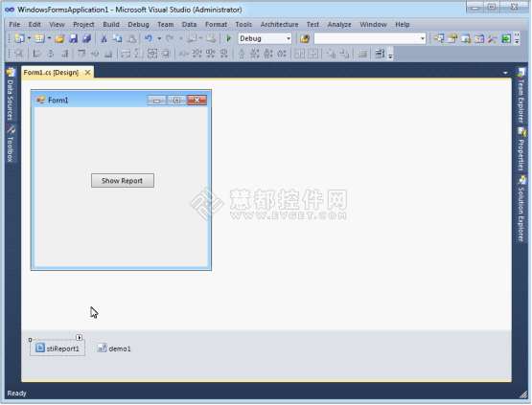The height and width of the screenshot is (405, 532).
Task: Click the green Extension Manager icon
Action: point(506,38)
